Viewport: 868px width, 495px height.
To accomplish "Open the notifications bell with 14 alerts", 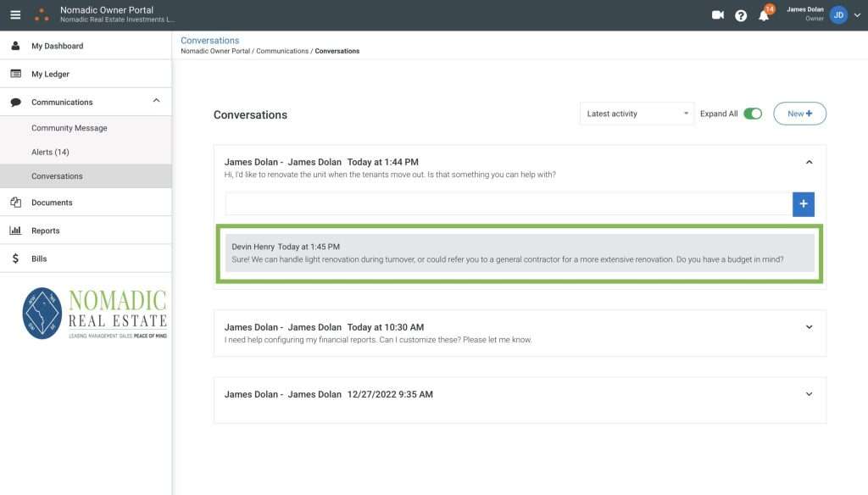I will pyautogui.click(x=764, y=15).
